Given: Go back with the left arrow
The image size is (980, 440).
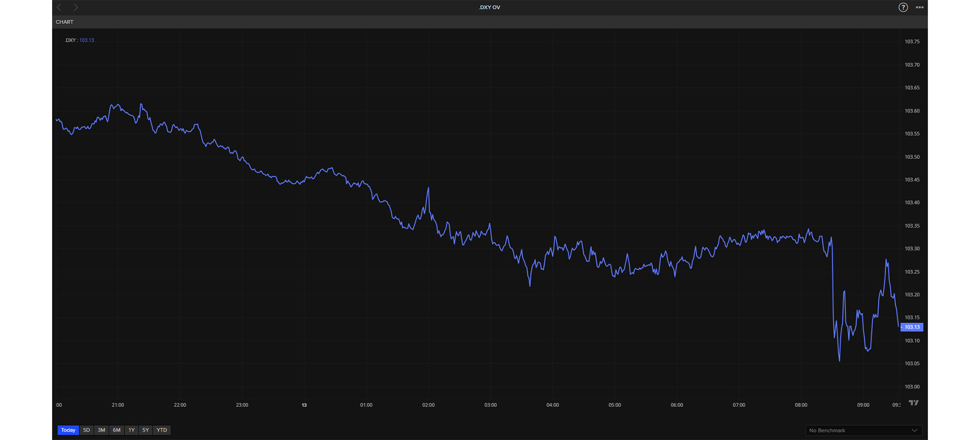Looking at the screenshot, I should [x=59, y=7].
